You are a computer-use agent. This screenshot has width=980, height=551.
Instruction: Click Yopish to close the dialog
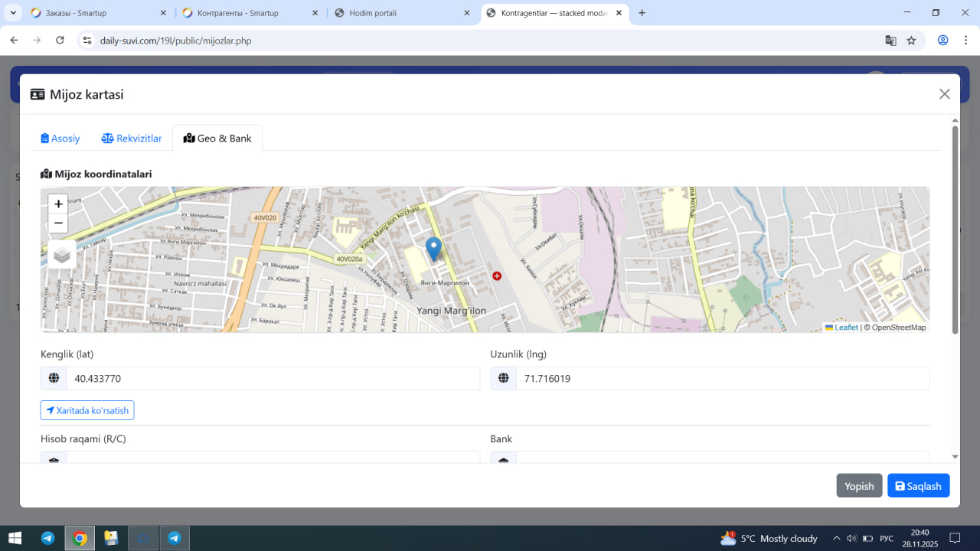click(x=859, y=486)
